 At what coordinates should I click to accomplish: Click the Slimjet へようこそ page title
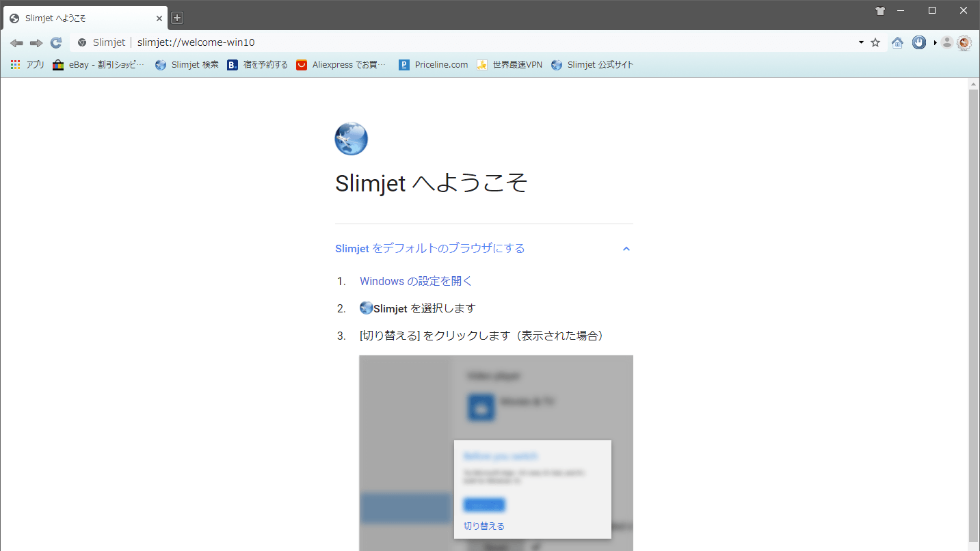[431, 183]
